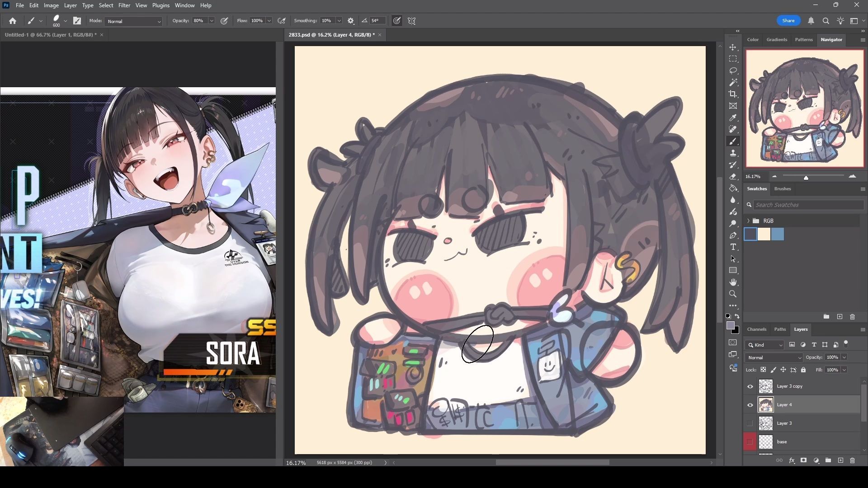Open the layer blending mode Normal dropdown
The height and width of the screenshot is (488, 868).
tap(774, 357)
